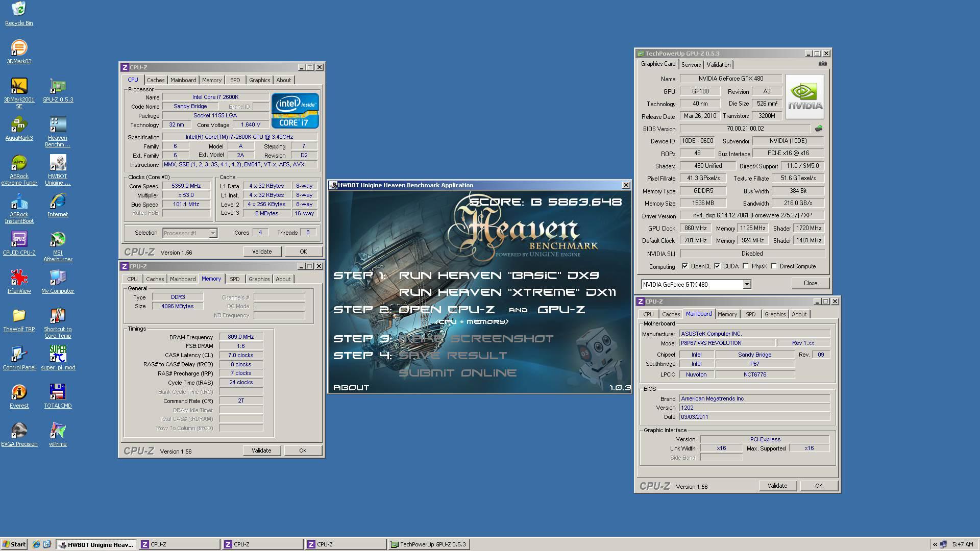Click GPU-Z screenshot camera icon
Image resolution: width=980 pixels, height=551 pixels.
tap(822, 64)
